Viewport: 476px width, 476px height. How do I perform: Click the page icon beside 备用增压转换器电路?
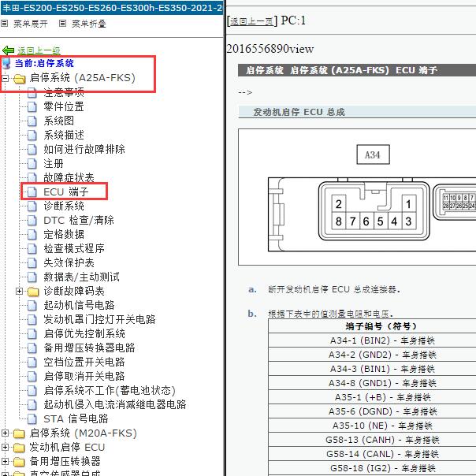point(32,348)
